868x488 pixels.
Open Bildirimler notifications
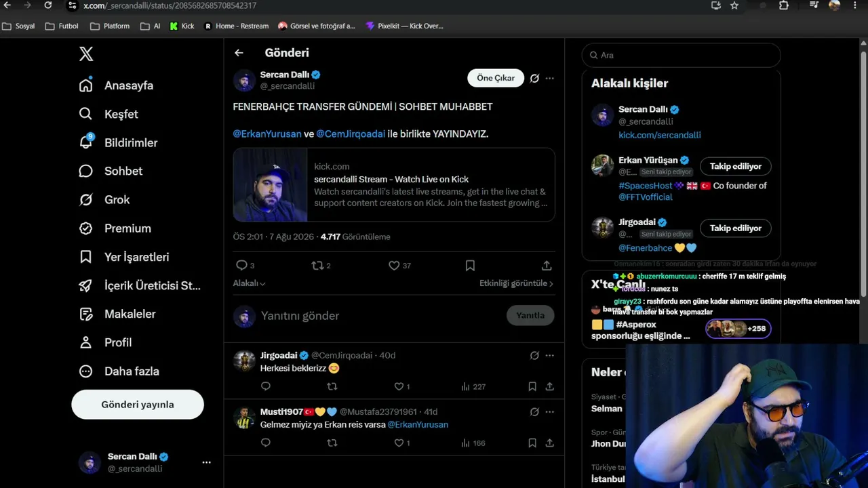(x=118, y=142)
